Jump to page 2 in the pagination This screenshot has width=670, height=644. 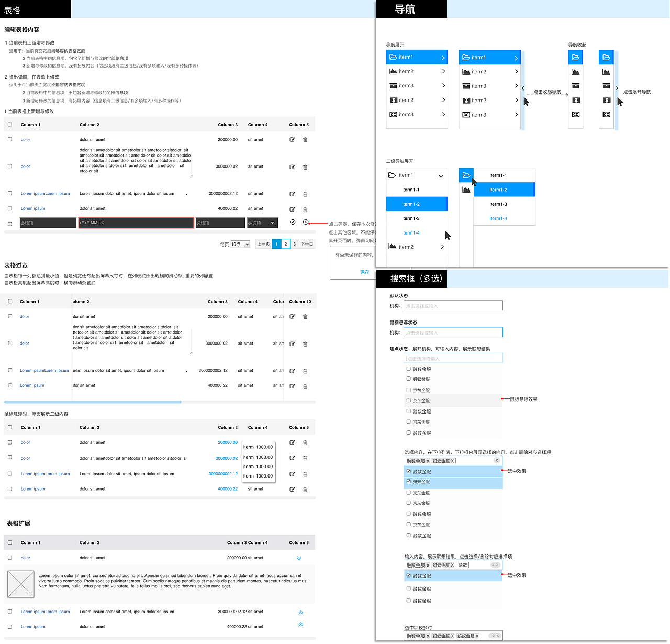[286, 244]
